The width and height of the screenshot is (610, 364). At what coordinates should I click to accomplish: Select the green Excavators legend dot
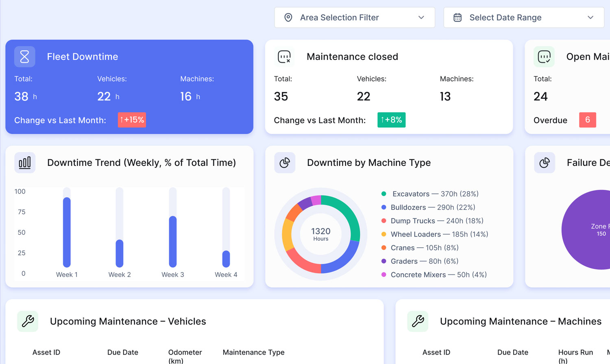tap(383, 194)
